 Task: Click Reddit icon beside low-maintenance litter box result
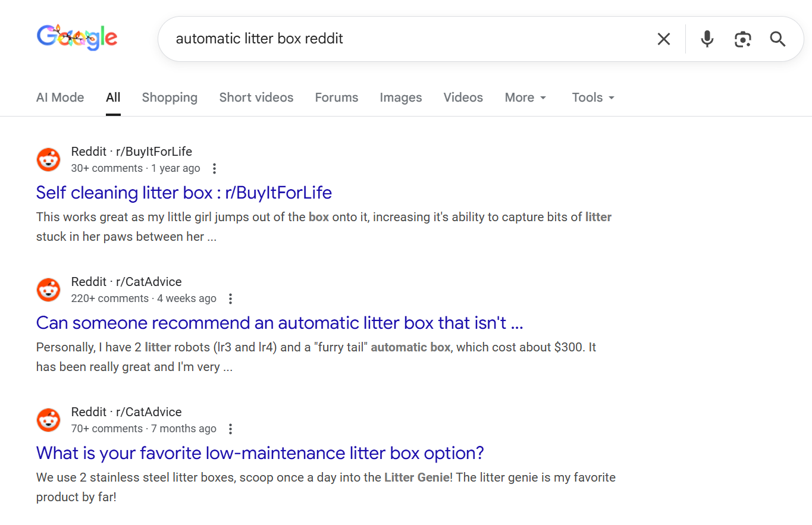(x=49, y=420)
